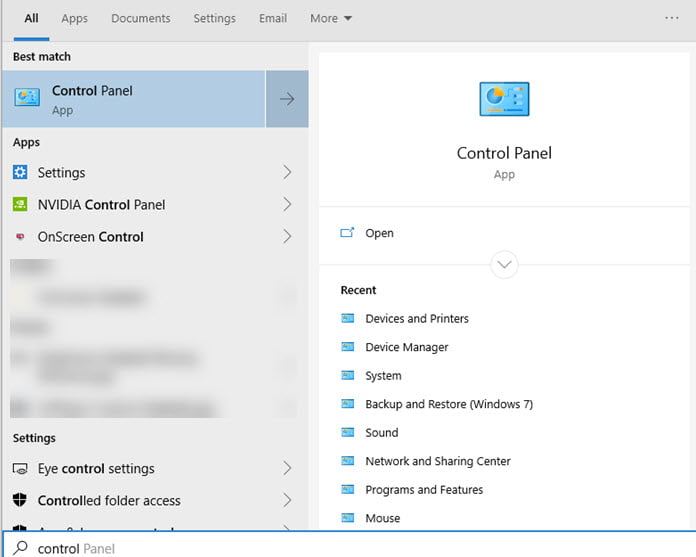Click the Network and Sharing Center icon

pos(348,461)
